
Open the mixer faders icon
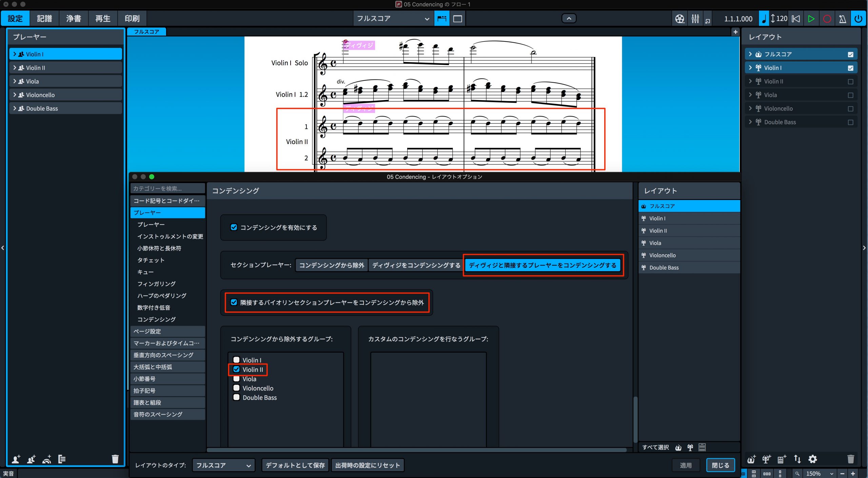[x=695, y=19]
